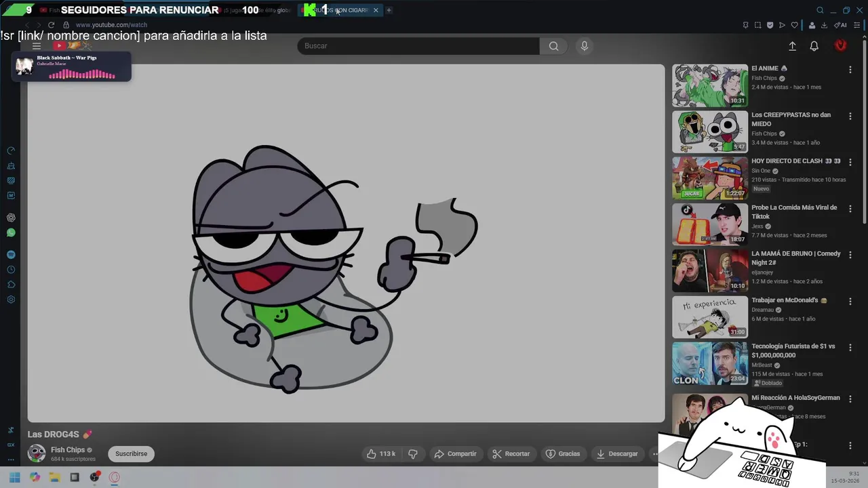Open options for Probe La Comida Más Viral
This screenshot has height=488, width=868.
tap(850, 209)
